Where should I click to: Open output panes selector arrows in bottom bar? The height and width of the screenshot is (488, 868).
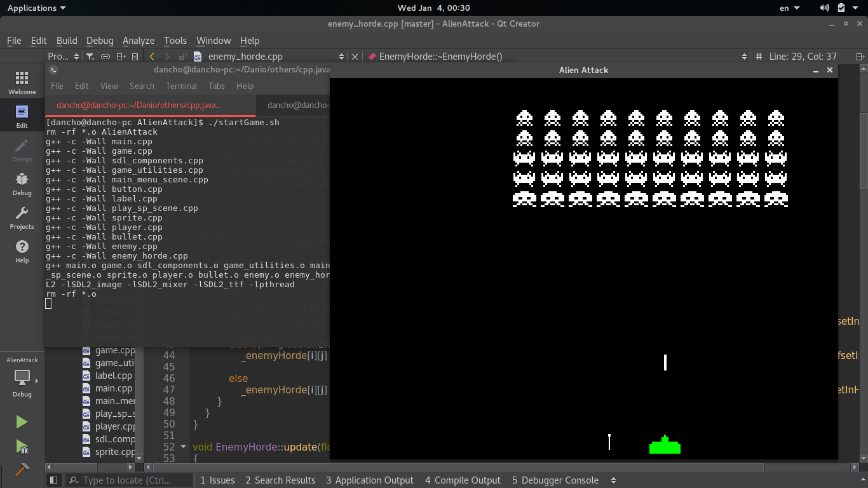[613, 480]
